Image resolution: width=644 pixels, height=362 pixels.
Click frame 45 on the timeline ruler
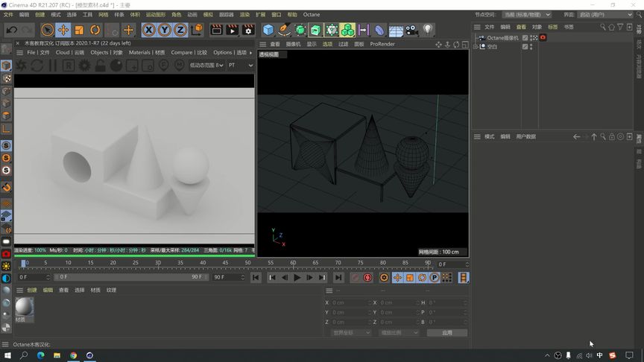(x=226, y=263)
